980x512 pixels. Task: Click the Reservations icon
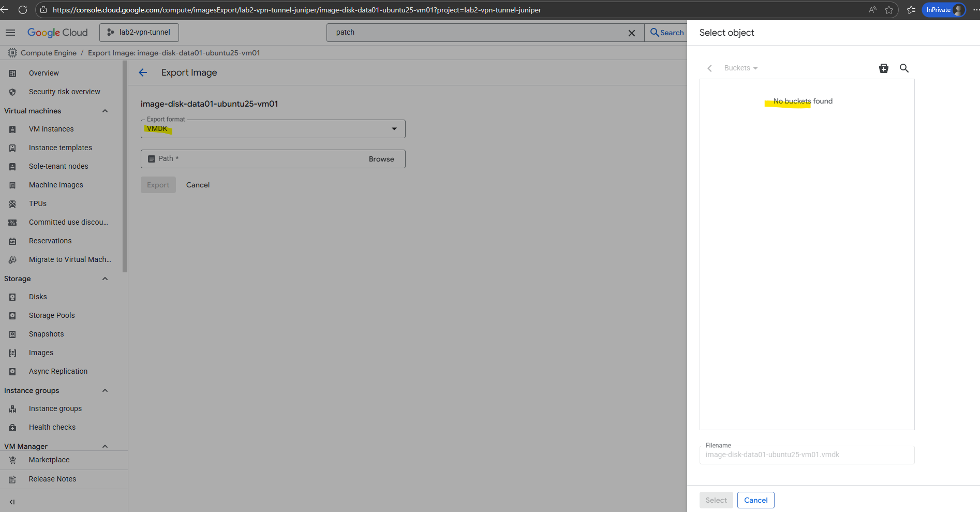pos(12,241)
